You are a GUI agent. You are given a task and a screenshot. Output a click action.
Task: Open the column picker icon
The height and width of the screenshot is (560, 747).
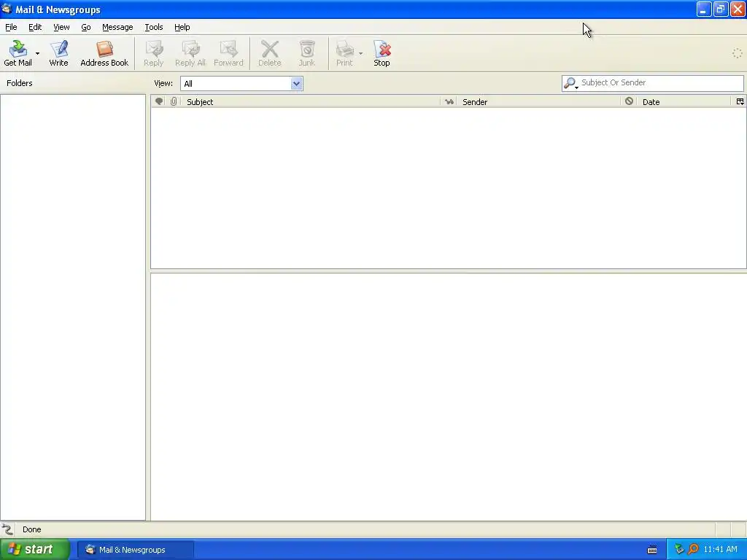point(740,101)
